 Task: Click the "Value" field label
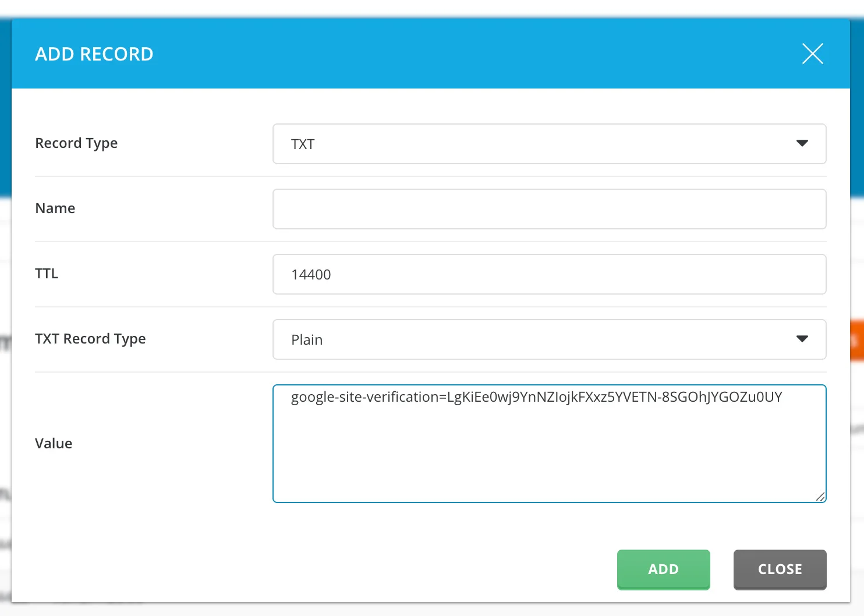pyautogui.click(x=54, y=444)
